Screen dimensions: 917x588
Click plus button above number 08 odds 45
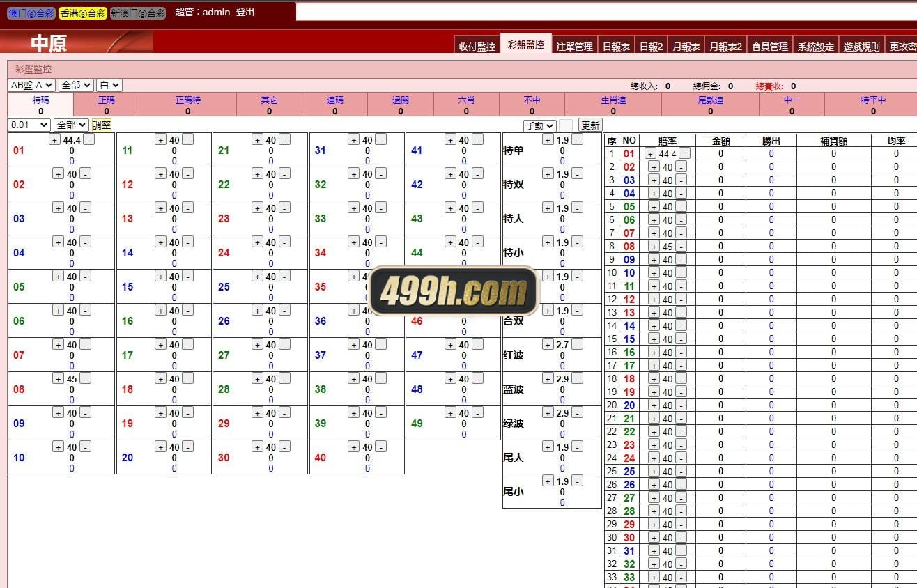pos(59,379)
